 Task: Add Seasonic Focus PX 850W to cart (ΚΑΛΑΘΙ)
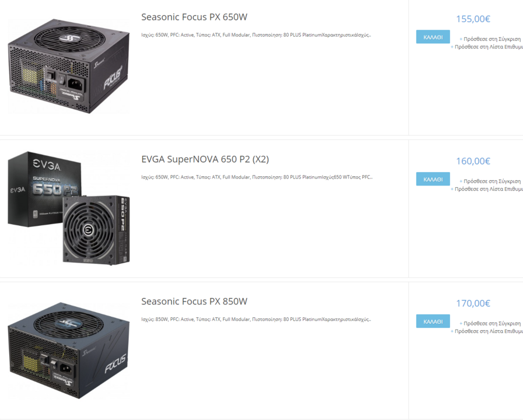tap(433, 321)
